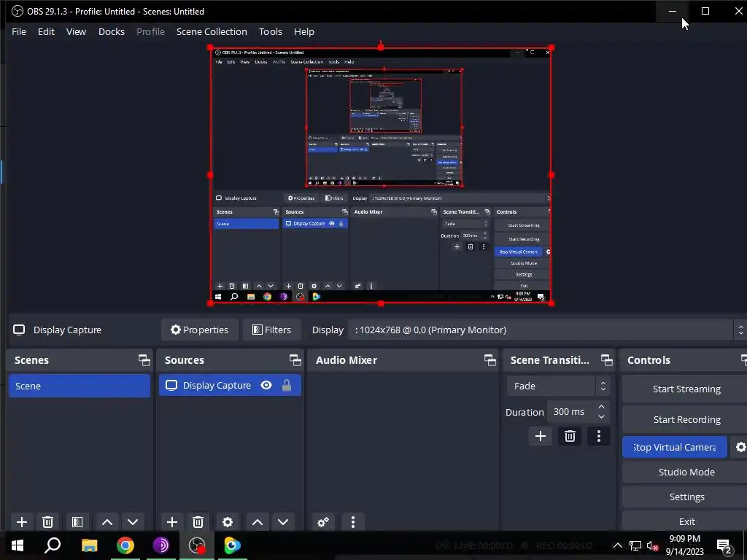Increase transition duration with up arrow
The width and height of the screenshot is (747, 560).
point(601,407)
